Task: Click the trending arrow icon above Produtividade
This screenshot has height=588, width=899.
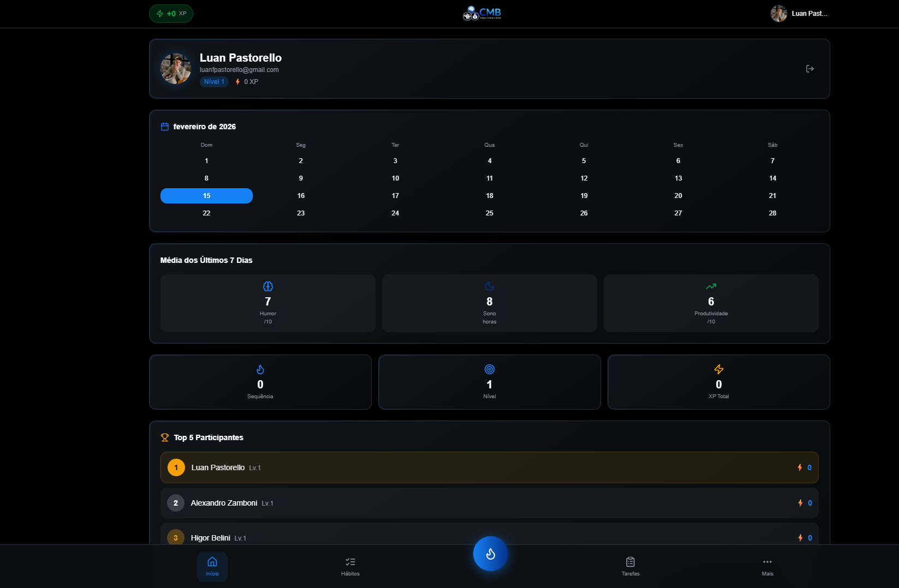Action: coord(711,286)
